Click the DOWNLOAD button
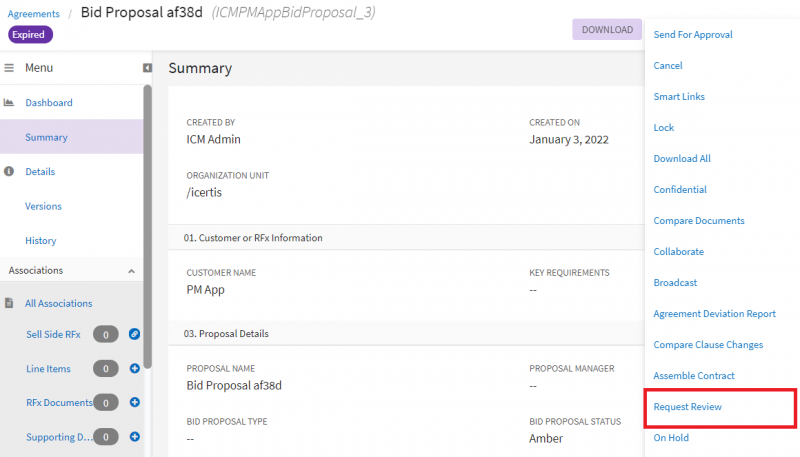Screen dimensions: 800x457 pyautogui.click(x=607, y=30)
